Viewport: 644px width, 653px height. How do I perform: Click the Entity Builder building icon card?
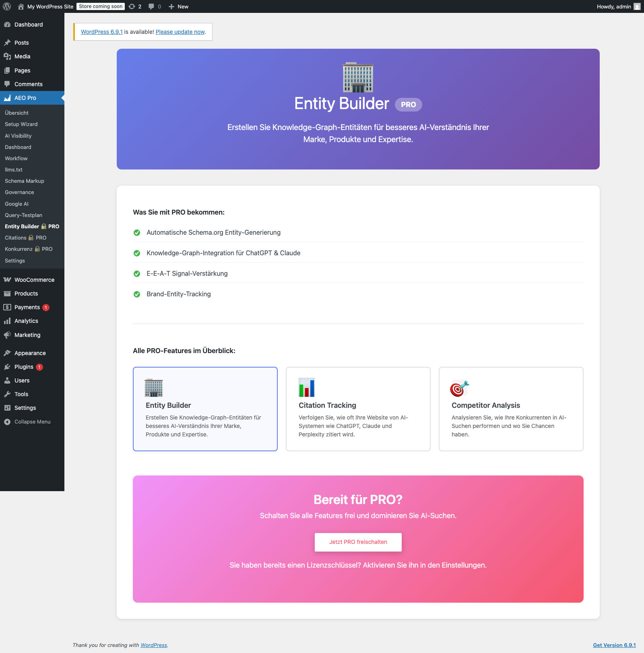tap(153, 388)
